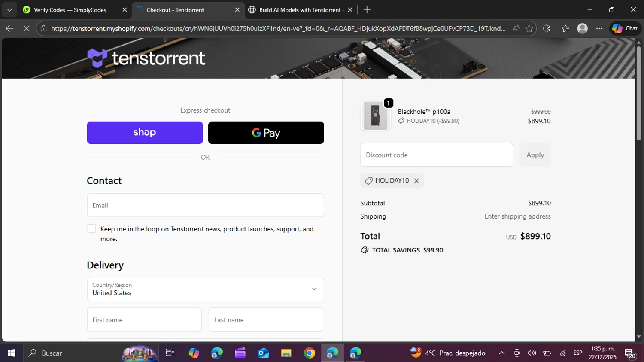644x362 pixels.
Task: Open Task View on taskbar
Action: 170,353
